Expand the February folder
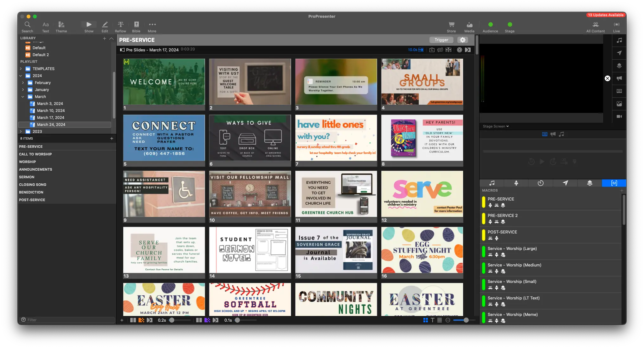Image resolution: width=644 pixels, height=348 pixels. coord(23,82)
